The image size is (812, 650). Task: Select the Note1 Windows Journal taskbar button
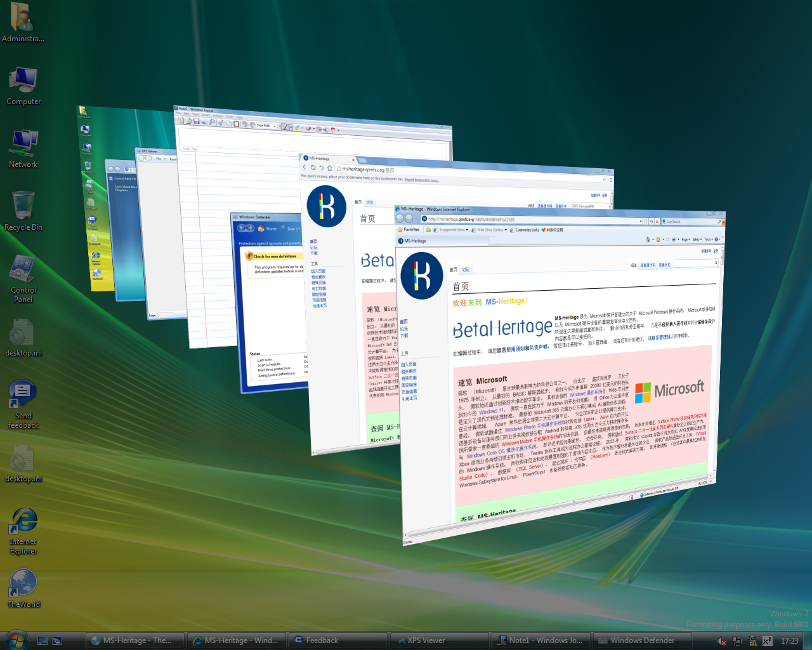[541, 640]
